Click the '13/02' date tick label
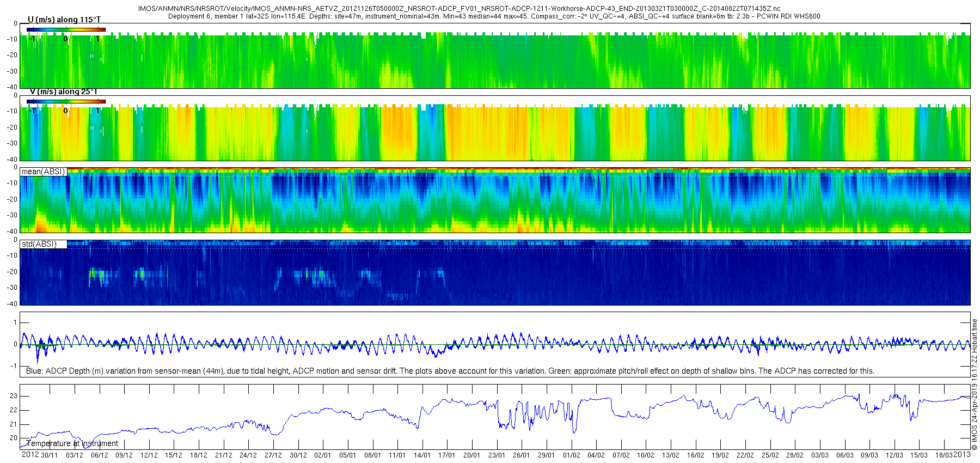The image size is (980, 463). tap(670, 455)
